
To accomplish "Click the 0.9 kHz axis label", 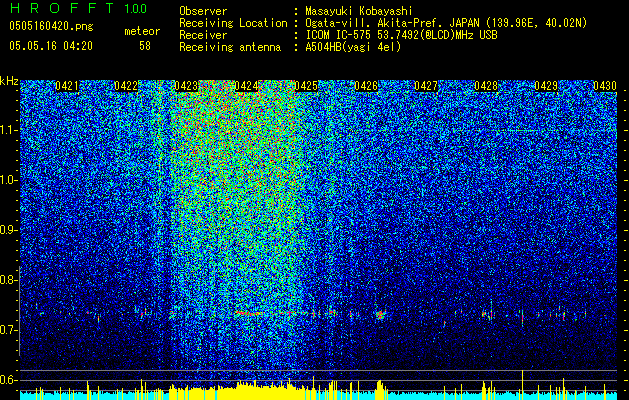I will (8, 230).
